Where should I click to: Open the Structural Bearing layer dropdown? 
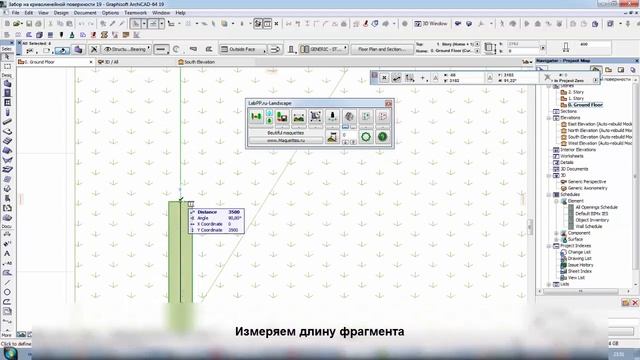click(126, 49)
